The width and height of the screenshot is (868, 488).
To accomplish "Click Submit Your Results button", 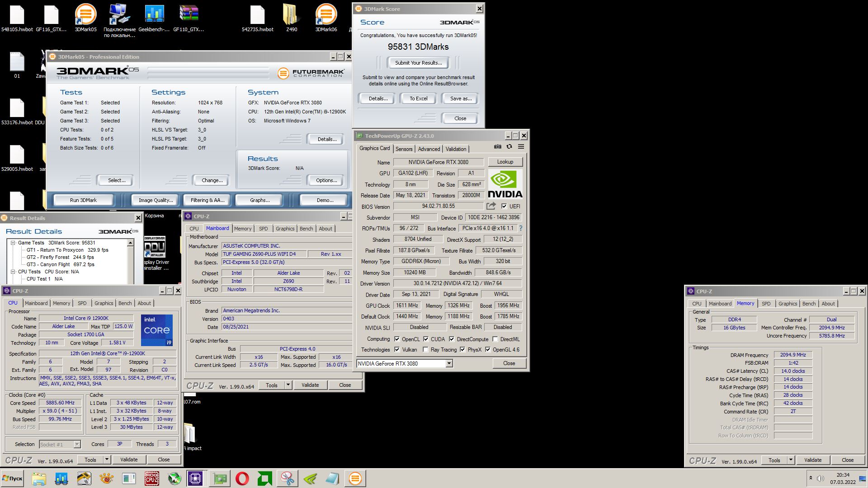I will (418, 63).
